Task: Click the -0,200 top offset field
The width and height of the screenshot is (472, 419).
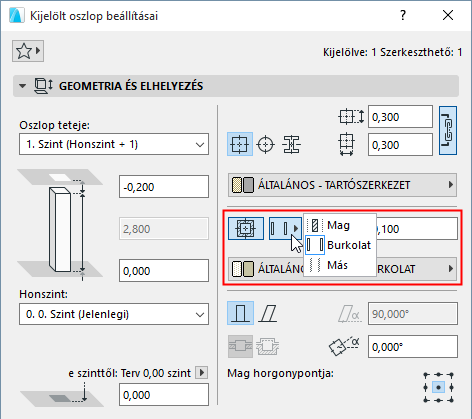Action: [164, 187]
